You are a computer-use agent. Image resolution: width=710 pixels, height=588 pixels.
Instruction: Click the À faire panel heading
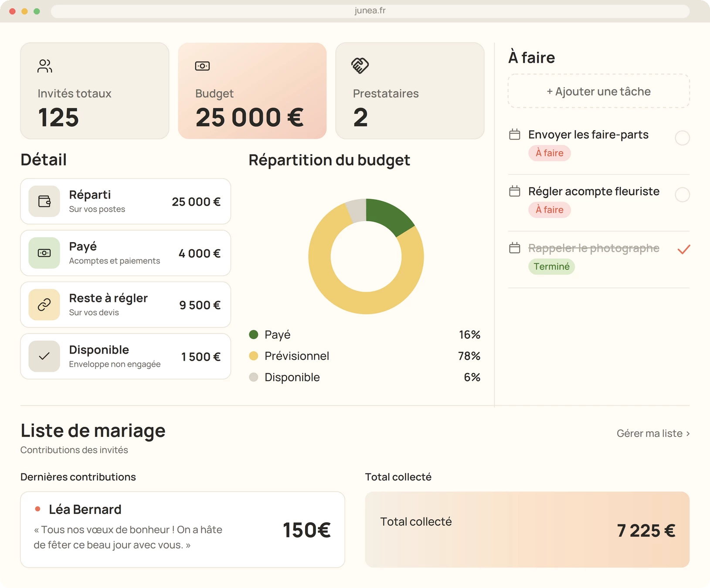(532, 57)
